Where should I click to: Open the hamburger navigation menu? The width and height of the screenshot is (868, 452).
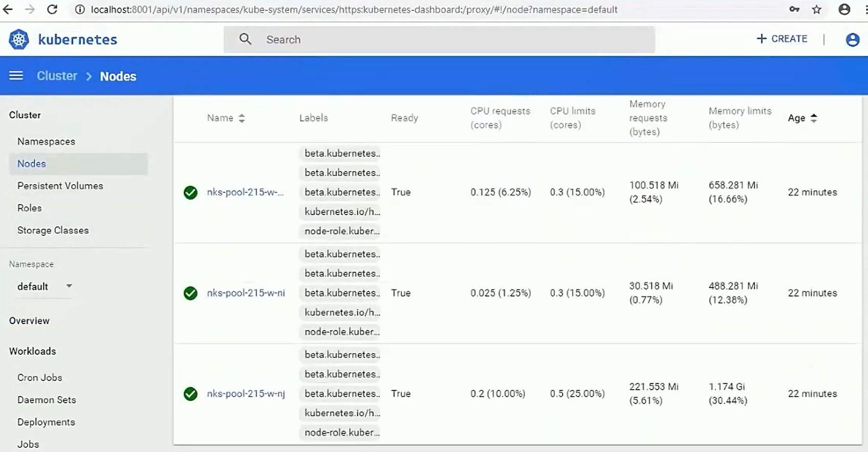(x=16, y=76)
